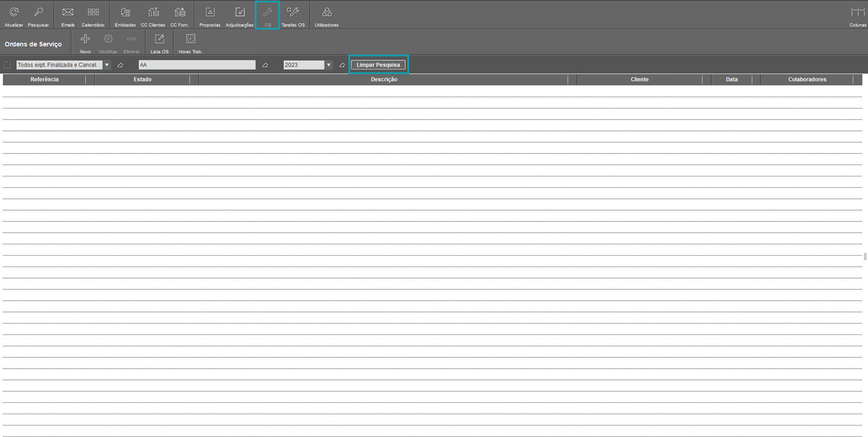
Task: Open CC Clientes accounts
Action: (153, 15)
